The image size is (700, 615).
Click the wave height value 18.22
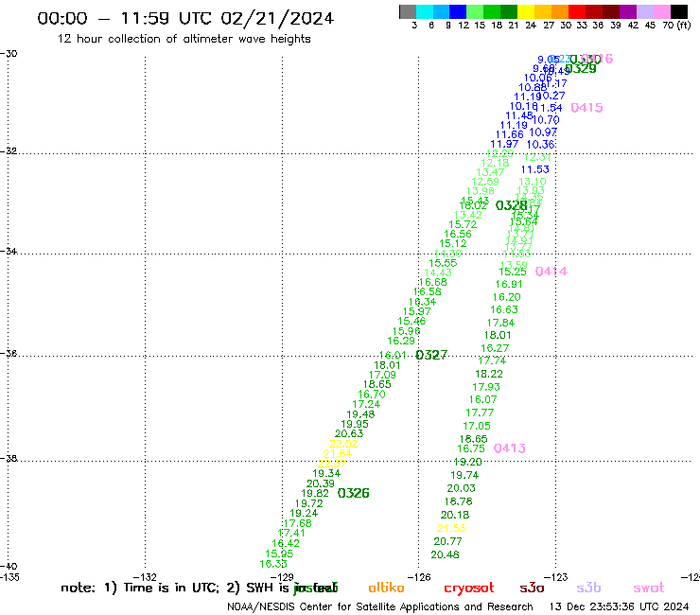489,374
